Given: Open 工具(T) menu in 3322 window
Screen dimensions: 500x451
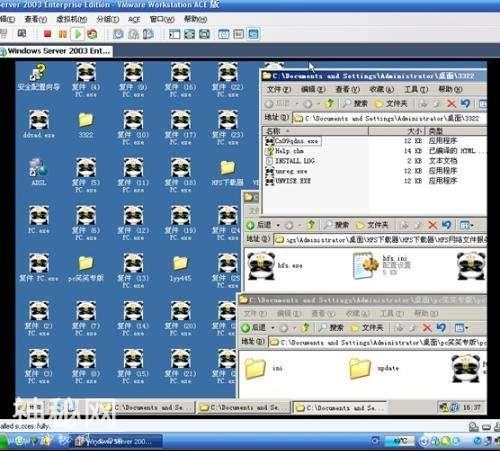Looking at the screenshot, I should 416,89.
